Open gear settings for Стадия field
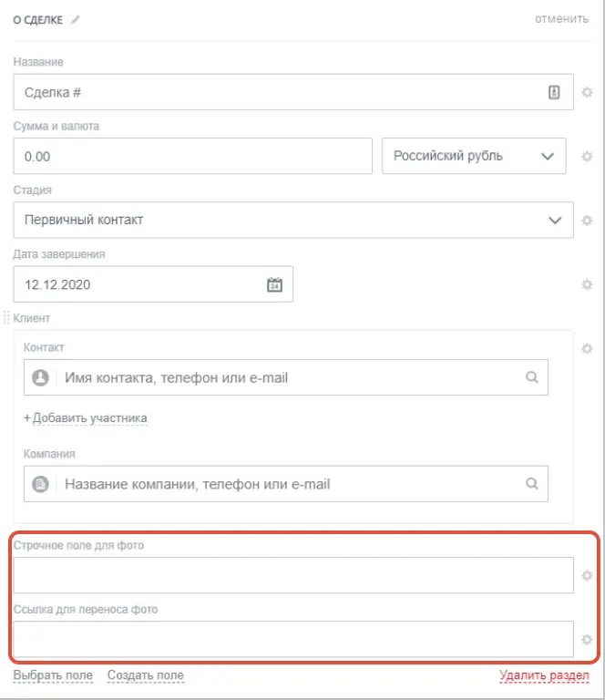Image resolution: width=605 pixels, height=700 pixels. click(x=587, y=221)
